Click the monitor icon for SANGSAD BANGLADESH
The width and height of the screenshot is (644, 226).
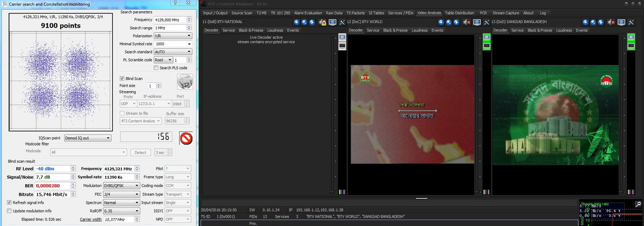pos(621,22)
